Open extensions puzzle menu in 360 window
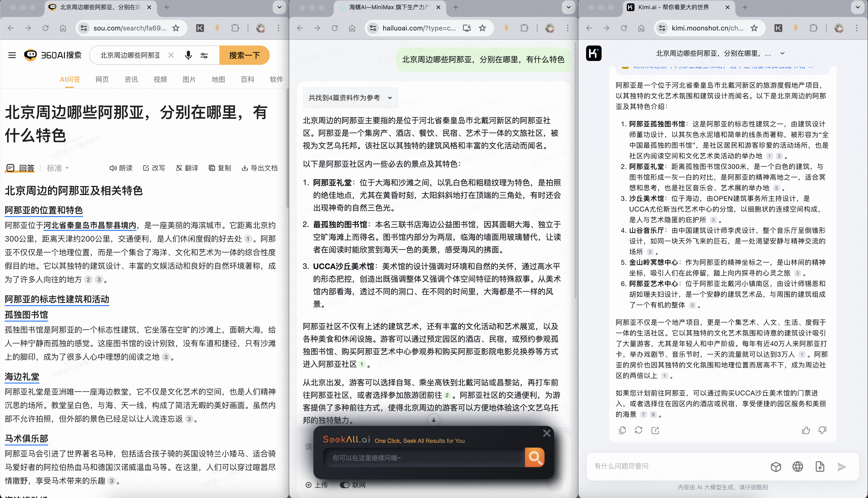This screenshot has width=868, height=498. click(235, 28)
